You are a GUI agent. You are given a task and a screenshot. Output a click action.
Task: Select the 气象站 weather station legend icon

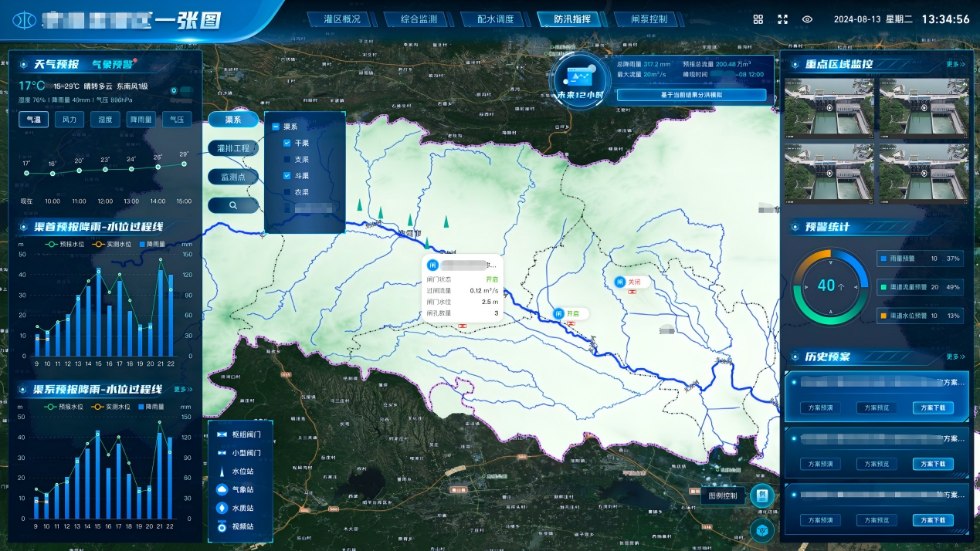[222, 489]
